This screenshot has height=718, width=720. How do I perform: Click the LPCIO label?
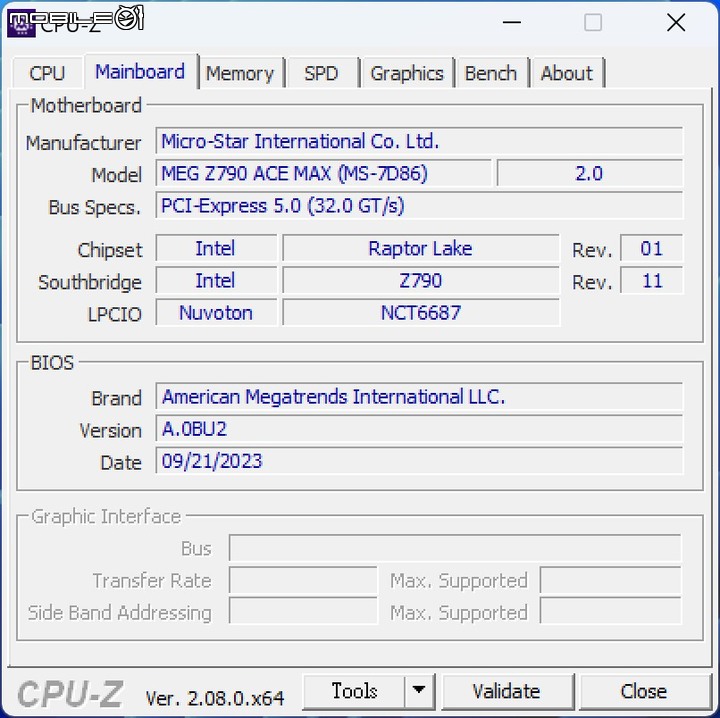(114, 314)
